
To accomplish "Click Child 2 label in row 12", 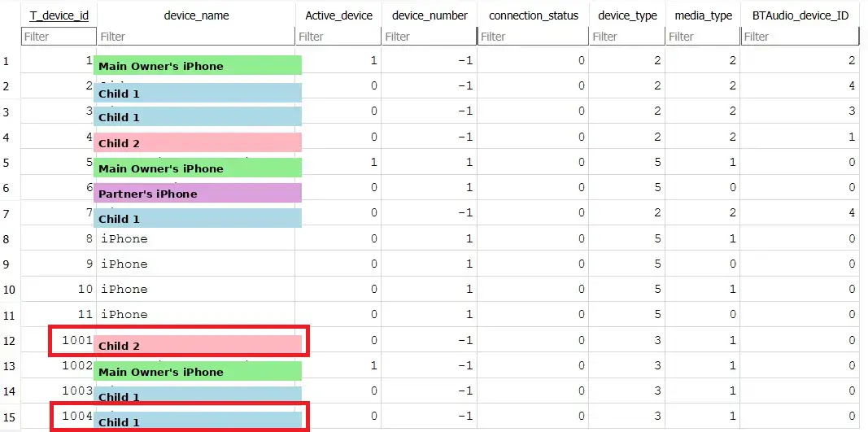I will (198, 344).
